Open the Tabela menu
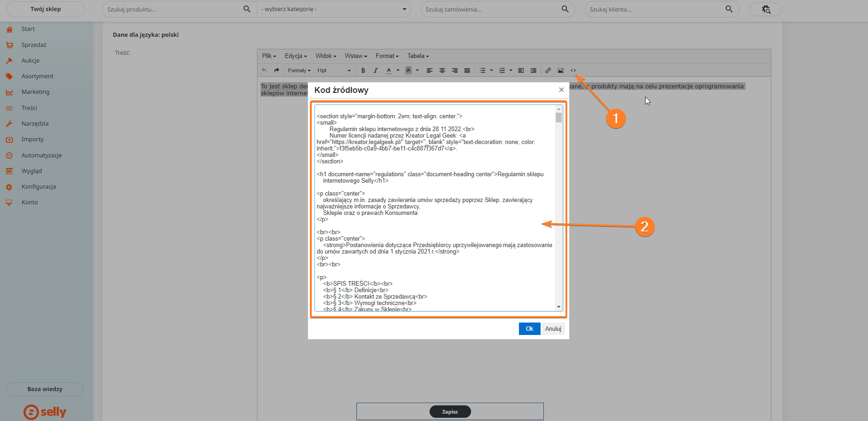The width and height of the screenshot is (868, 421). 418,56
